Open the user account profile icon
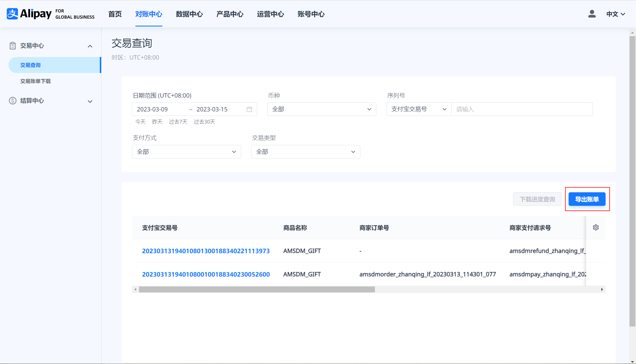636x364 pixels. click(x=592, y=14)
